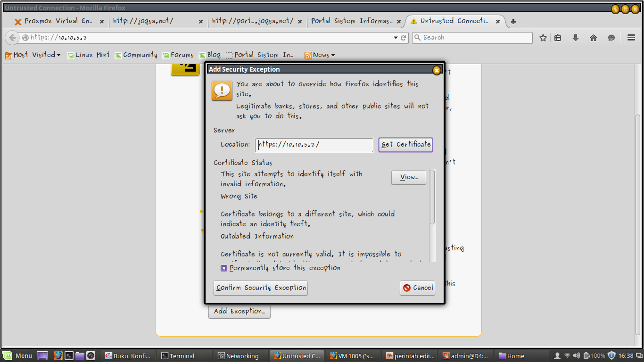The height and width of the screenshot is (362, 644).
Task: Switch to the Networking taskbar window
Action: (240, 356)
